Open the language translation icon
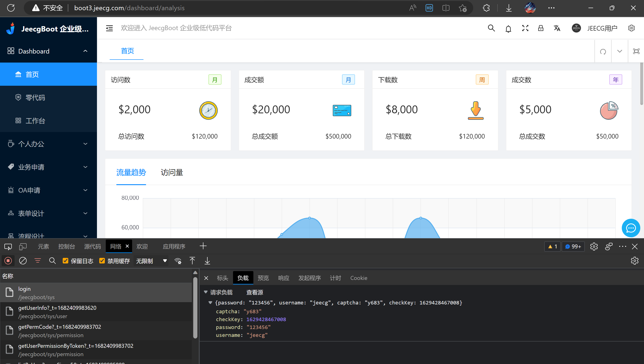The image size is (644, 364). [x=557, y=28]
